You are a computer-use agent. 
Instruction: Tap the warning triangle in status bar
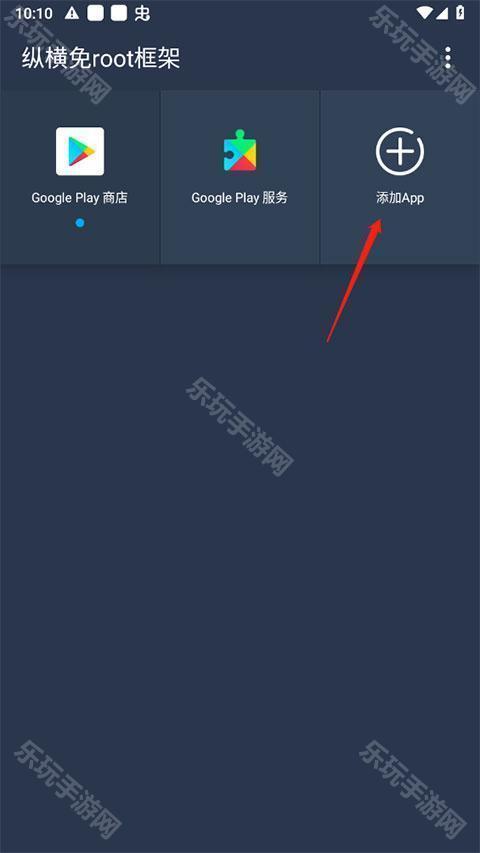pyautogui.click(x=72, y=13)
